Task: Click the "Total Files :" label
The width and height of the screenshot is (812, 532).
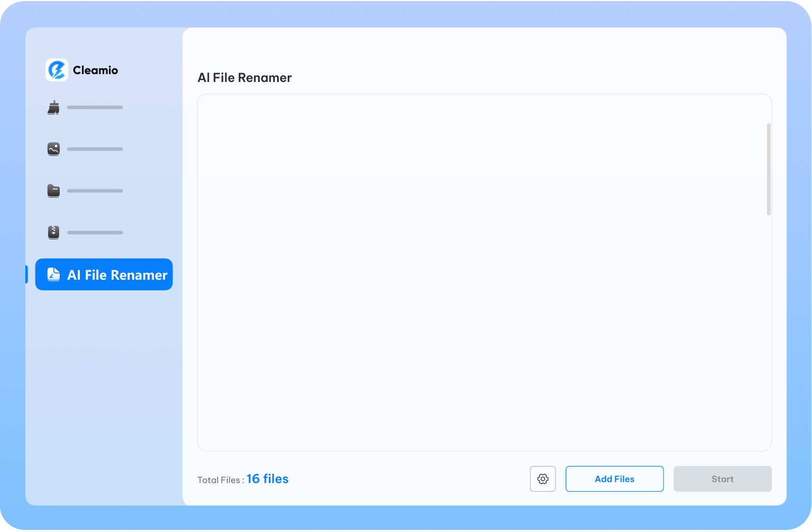Action: [x=220, y=480]
